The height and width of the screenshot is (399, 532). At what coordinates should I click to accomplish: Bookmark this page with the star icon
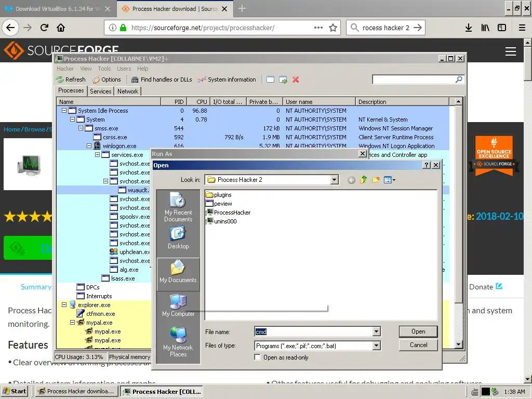tap(333, 28)
